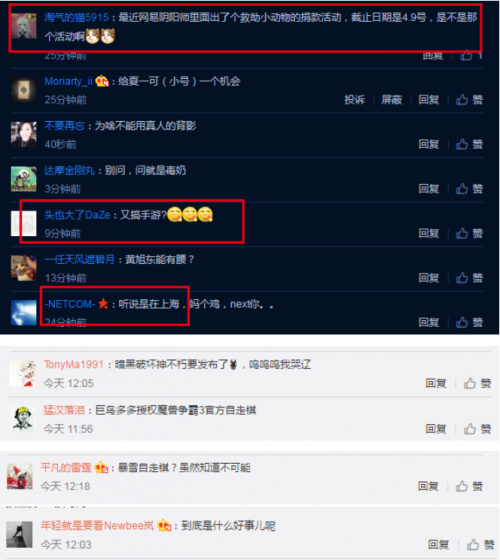Click the cat avatar of 一任天风遮碧月

(24, 268)
